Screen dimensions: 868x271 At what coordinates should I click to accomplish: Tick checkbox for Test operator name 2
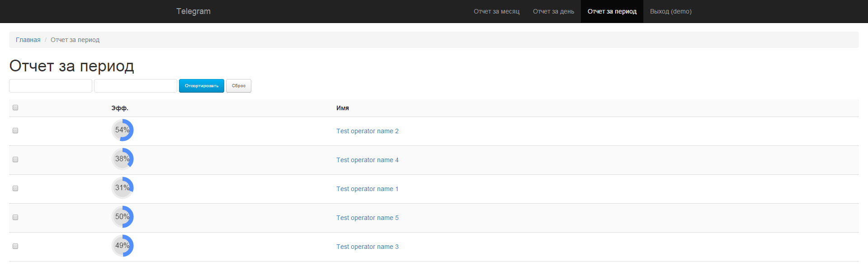tap(15, 131)
